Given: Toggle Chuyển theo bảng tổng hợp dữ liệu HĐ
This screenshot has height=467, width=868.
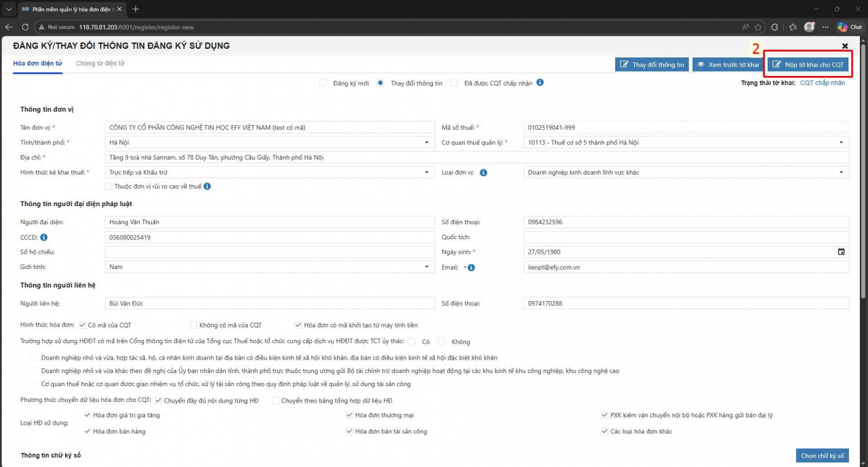Looking at the screenshot, I should pyautogui.click(x=276, y=400).
